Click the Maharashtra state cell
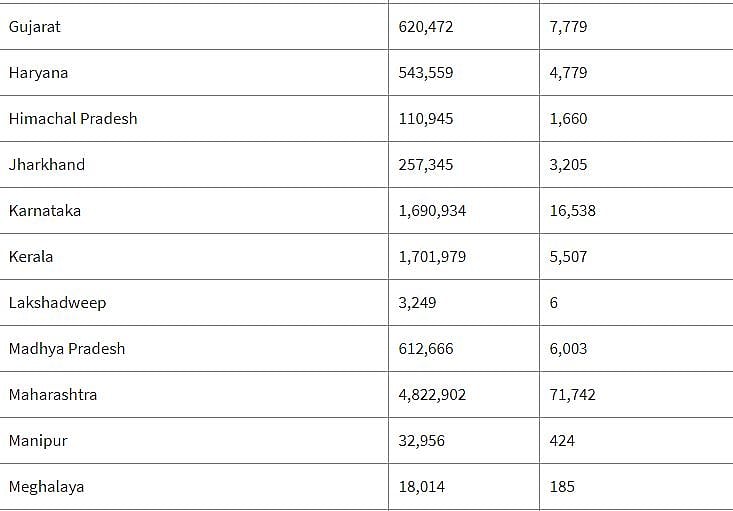733x511 pixels. click(x=53, y=395)
